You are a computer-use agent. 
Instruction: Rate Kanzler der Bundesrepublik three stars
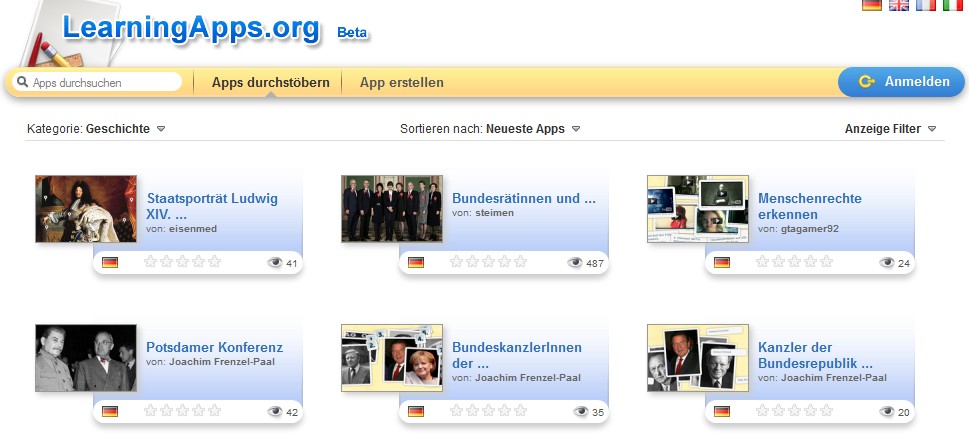pos(795,410)
